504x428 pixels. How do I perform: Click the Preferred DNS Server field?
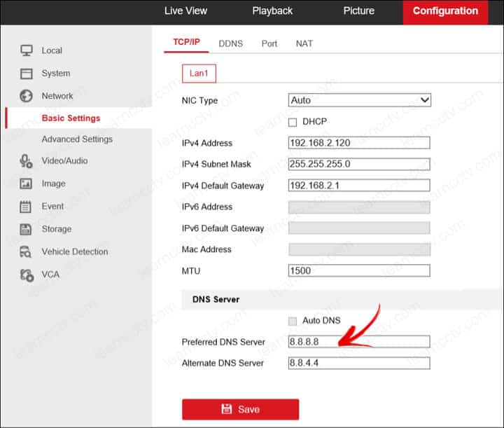[359, 342]
